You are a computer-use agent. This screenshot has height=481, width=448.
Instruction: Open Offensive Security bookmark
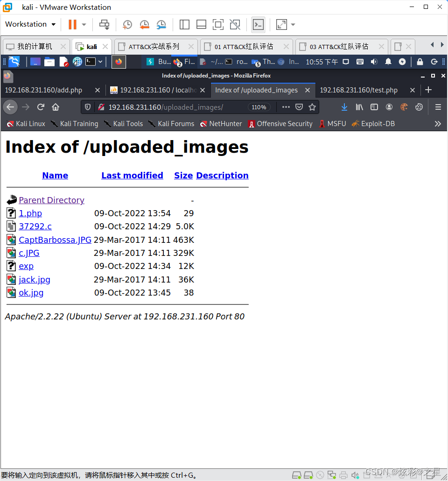click(280, 124)
